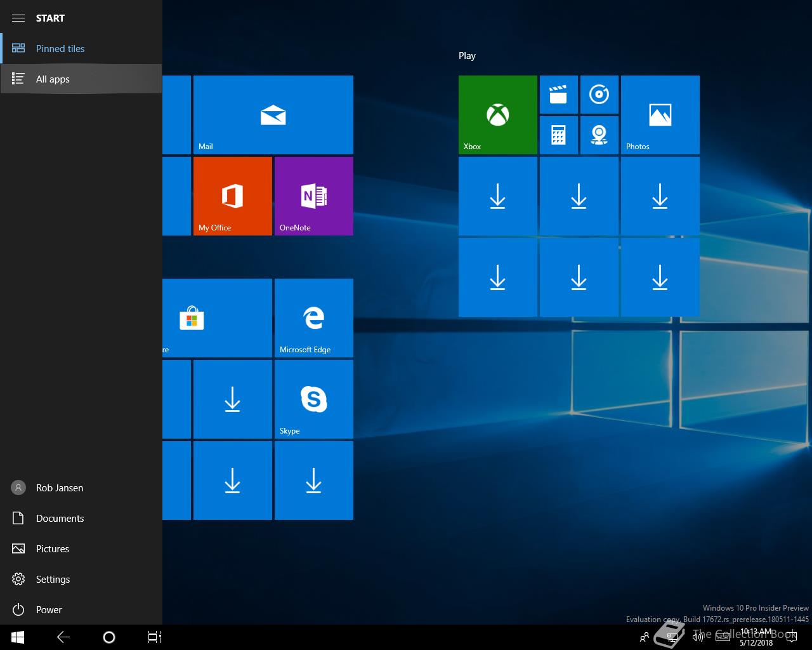
Task: Show the touch keyboard from the tray
Action: [x=723, y=637]
